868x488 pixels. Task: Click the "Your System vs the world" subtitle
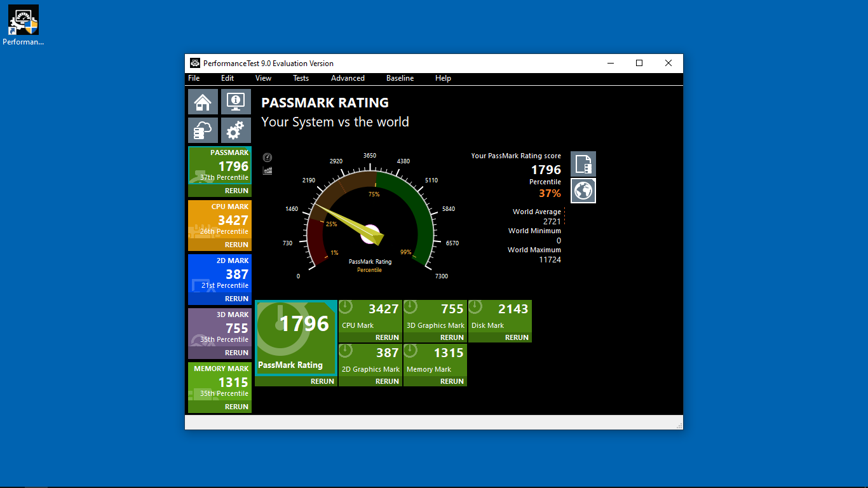pos(335,122)
